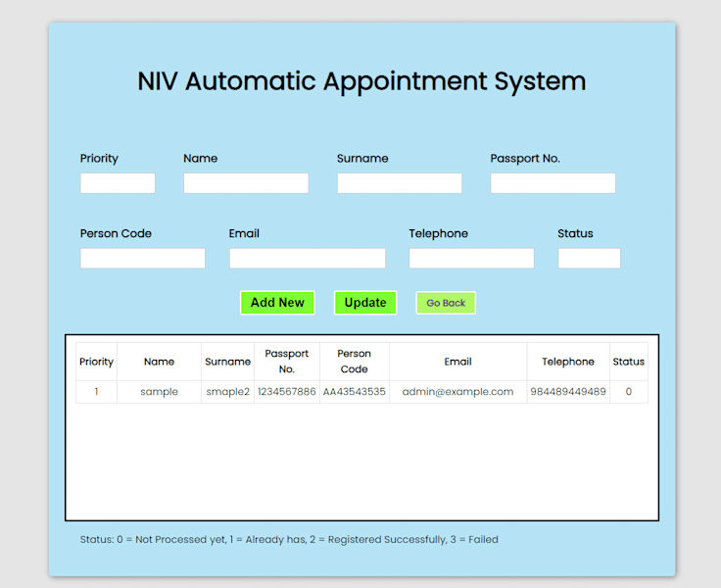Click the Email label above the form field

[x=244, y=233]
